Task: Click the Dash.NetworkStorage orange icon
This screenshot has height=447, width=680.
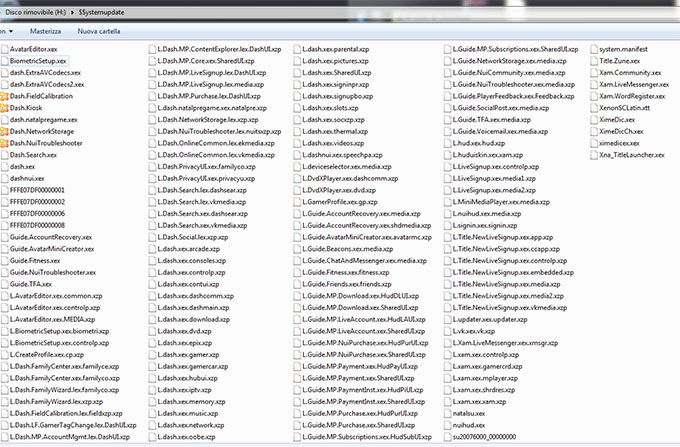Action: pyautogui.click(x=5, y=132)
